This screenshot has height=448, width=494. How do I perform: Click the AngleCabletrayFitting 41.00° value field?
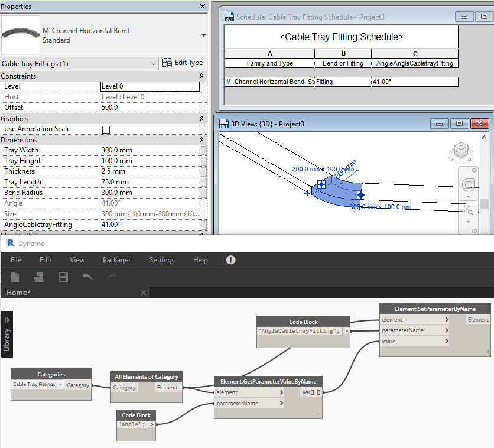[150, 225]
